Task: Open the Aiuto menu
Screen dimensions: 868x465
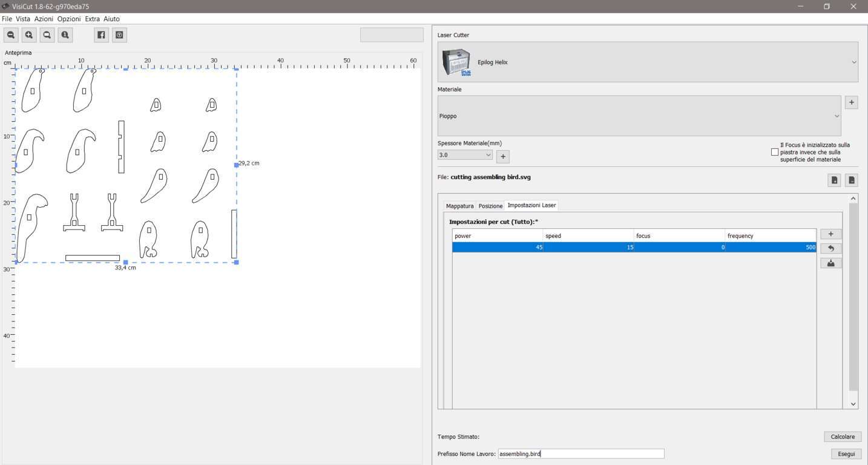Action: tap(111, 19)
